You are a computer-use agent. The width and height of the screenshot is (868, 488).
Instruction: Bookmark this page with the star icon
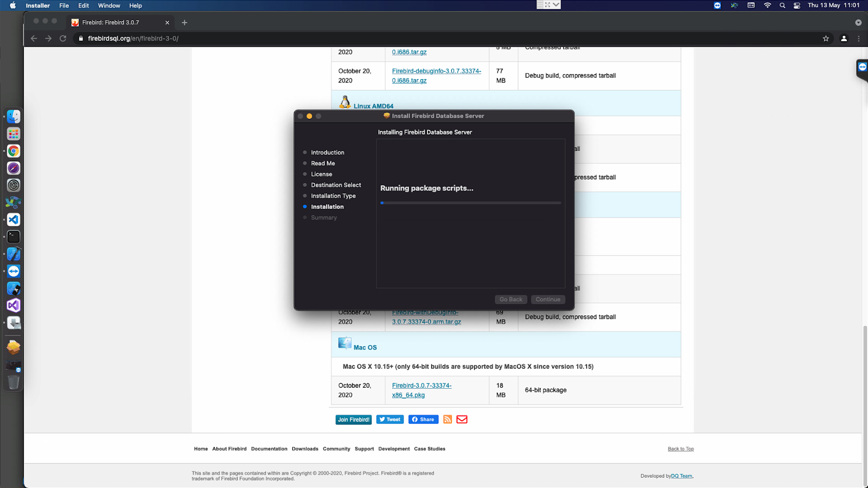[826, 39]
